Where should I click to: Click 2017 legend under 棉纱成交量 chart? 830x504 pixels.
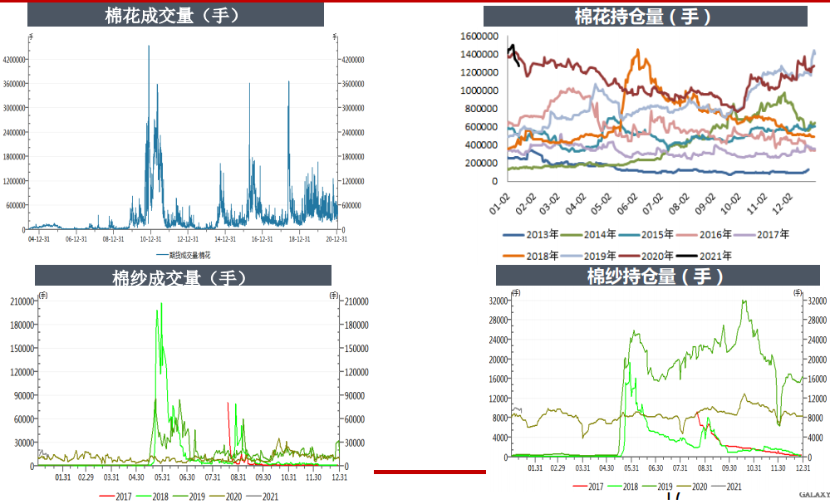click(116, 496)
